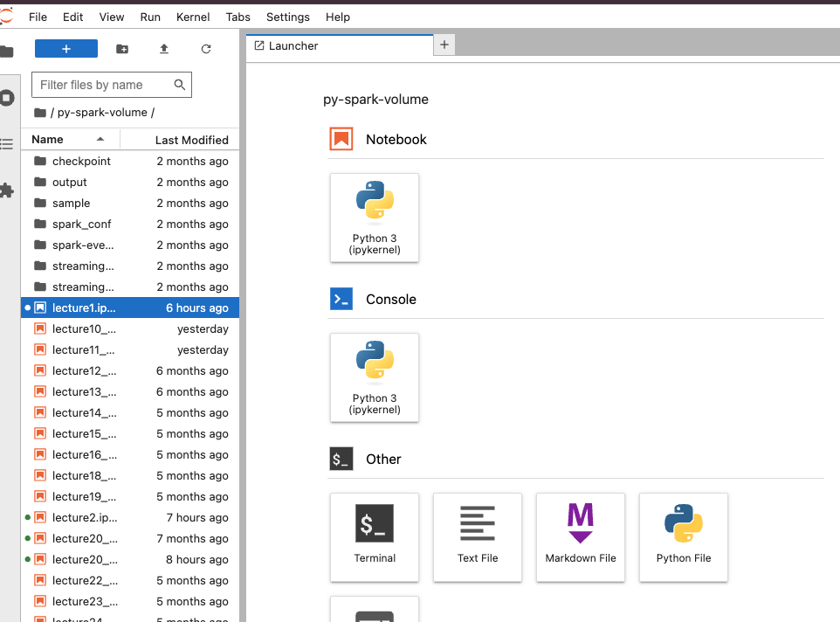The height and width of the screenshot is (622, 840).
Task: Click the root folder icon in breadcrumb
Action: coord(40,113)
